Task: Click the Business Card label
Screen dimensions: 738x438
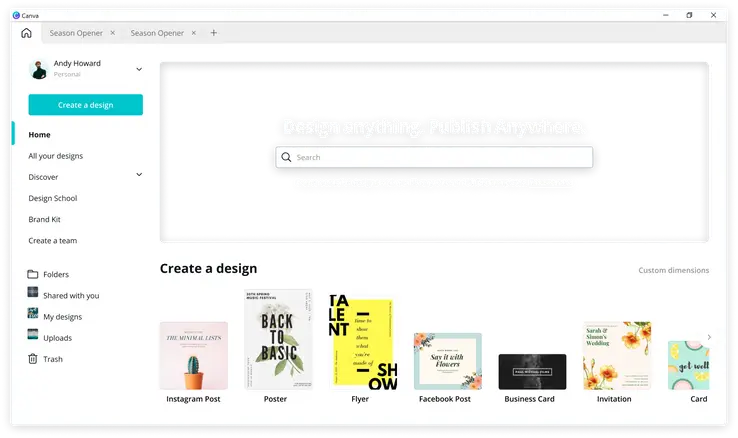Action: 529,399
